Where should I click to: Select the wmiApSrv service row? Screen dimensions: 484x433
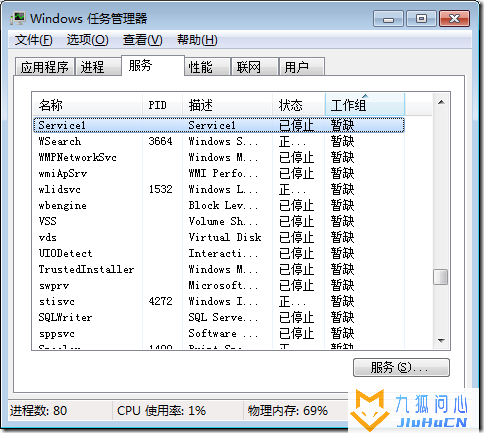tap(219, 173)
